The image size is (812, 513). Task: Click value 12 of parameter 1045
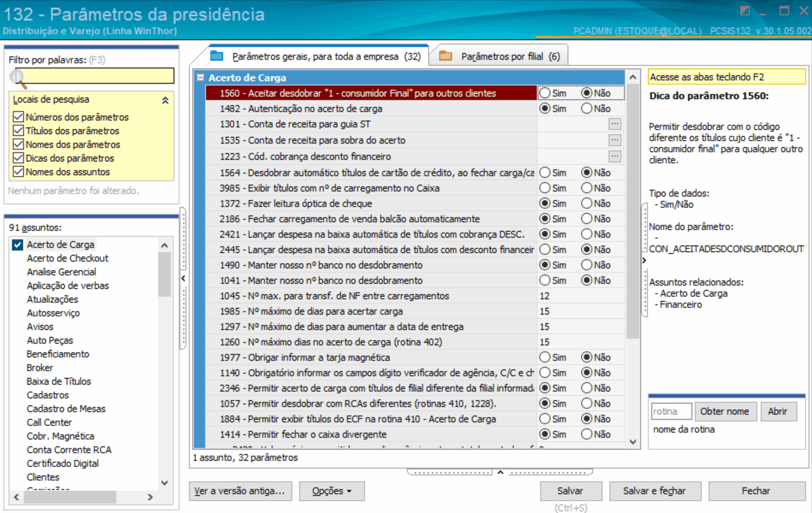[x=545, y=296]
